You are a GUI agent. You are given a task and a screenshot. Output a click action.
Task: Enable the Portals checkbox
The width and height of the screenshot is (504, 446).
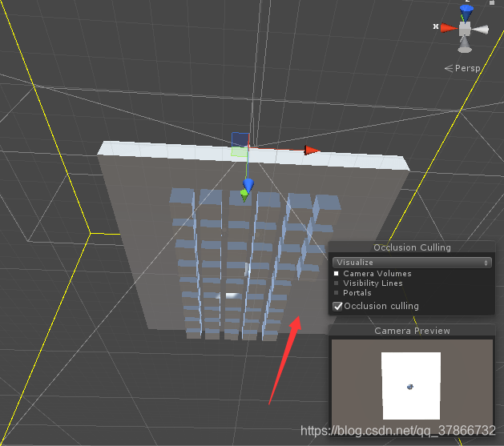337,293
